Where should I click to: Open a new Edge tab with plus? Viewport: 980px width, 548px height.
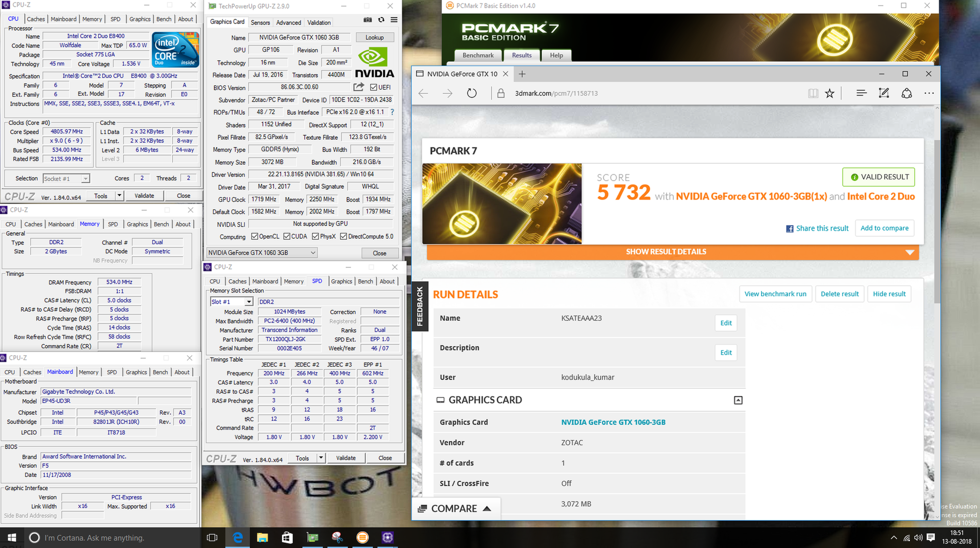click(x=522, y=74)
